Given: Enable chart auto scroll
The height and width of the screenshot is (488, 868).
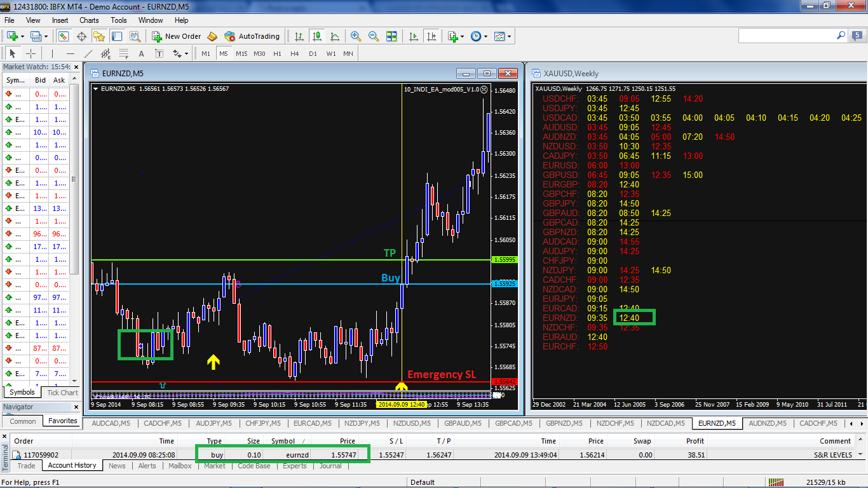Looking at the screenshot, I should click(x=414, y=36).
